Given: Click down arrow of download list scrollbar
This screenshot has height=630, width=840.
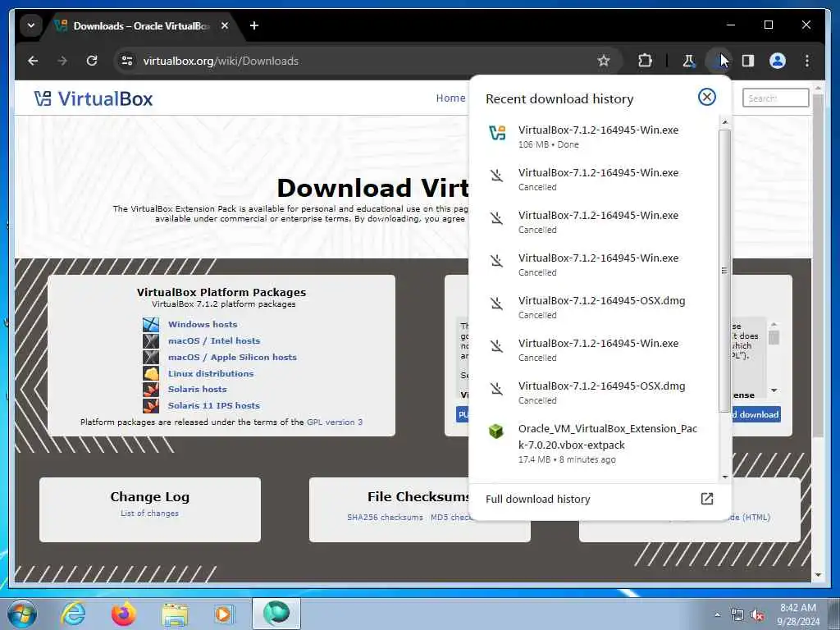Looking at the screenshot, I should [725, 477].
